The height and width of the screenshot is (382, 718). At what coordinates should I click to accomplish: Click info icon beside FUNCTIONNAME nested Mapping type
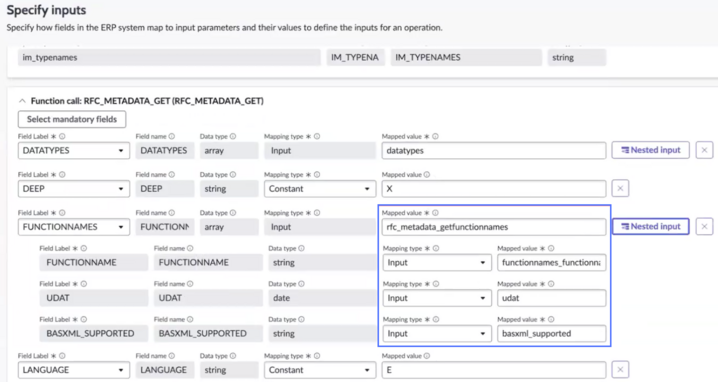[436, 248]
